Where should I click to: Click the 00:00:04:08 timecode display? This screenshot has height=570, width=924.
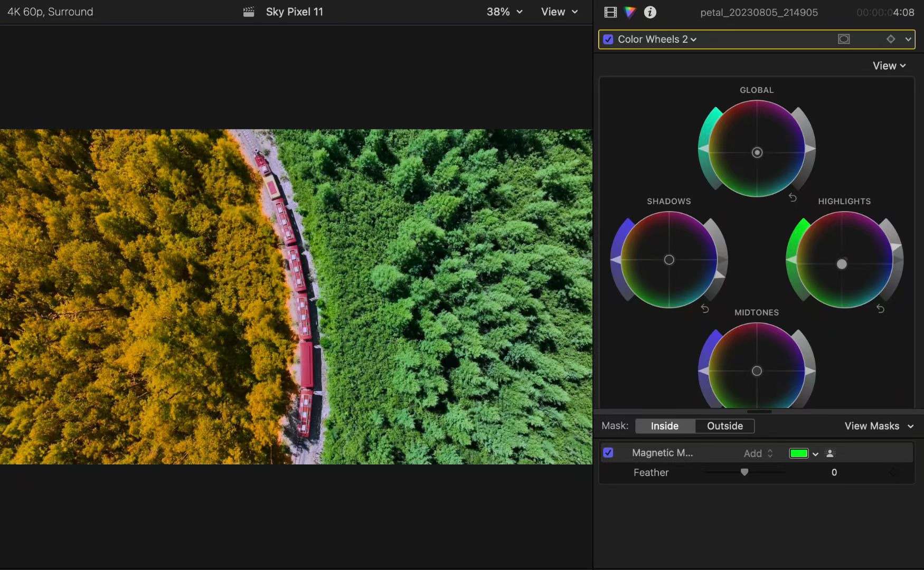pyautogui.click(x=885, y=12)
